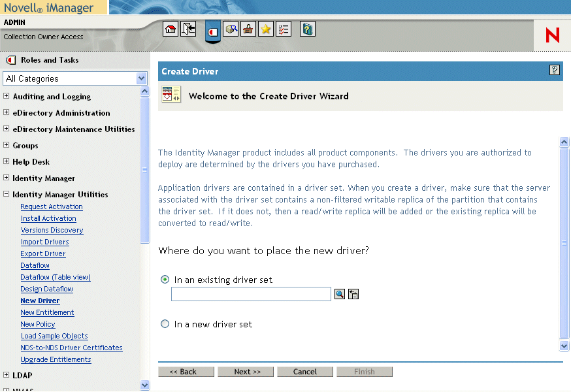The image size is (571, 392).
Task: Click the Object History icon next to the field
Action: [353, 294]
